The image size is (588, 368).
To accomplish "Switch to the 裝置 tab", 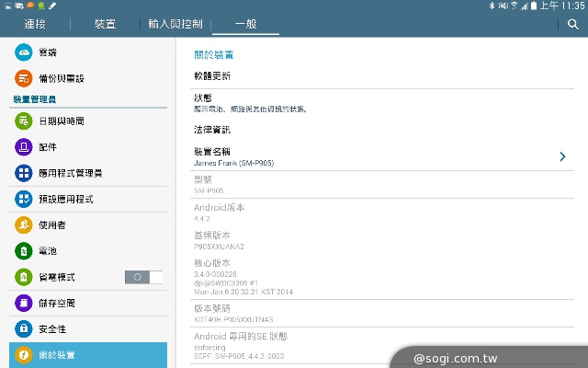I will [x=106, y=25].
